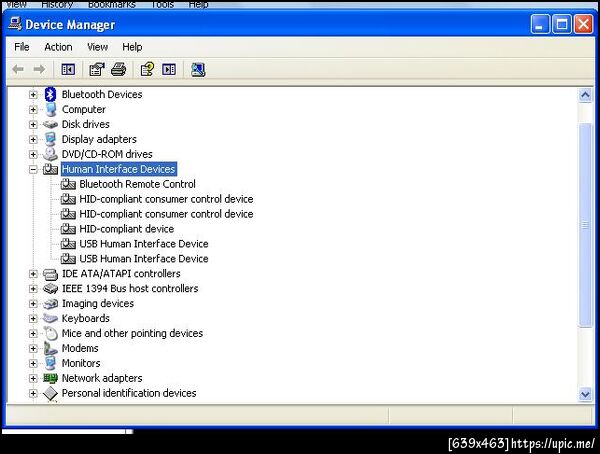Click the Imaging devices camera icon
Image resolution: width=600 pixels, height=454 pixels.
50,304
